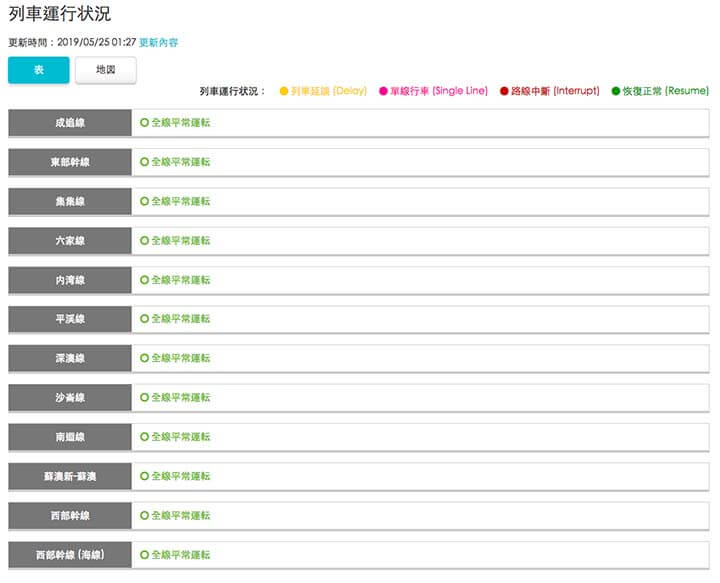Select the 六家線 line header
This screenshot has width=720, height=583.
tap(70, 241)
